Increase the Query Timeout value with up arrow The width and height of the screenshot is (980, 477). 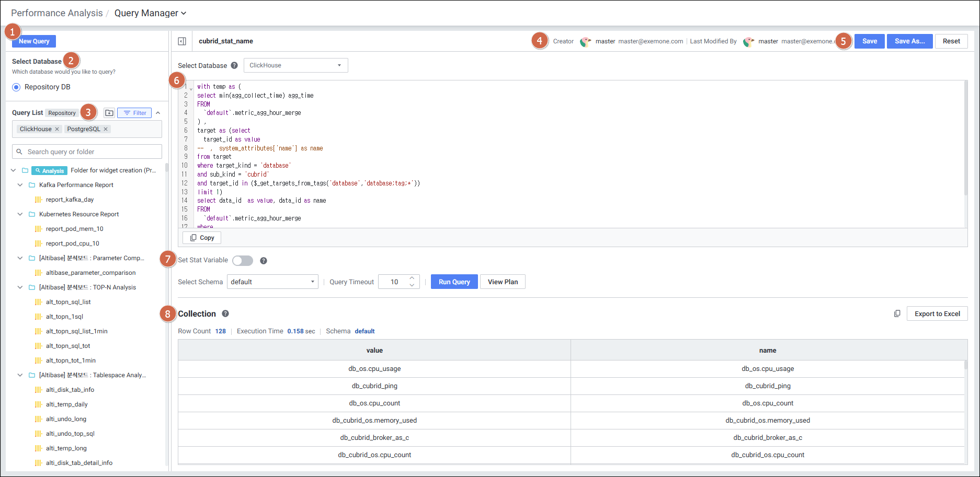(x=412, y=278)
